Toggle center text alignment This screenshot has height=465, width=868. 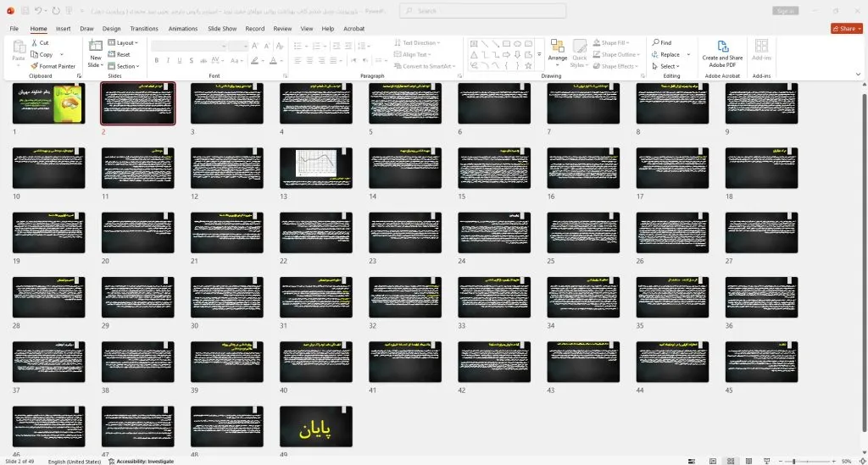coord(309,61)
